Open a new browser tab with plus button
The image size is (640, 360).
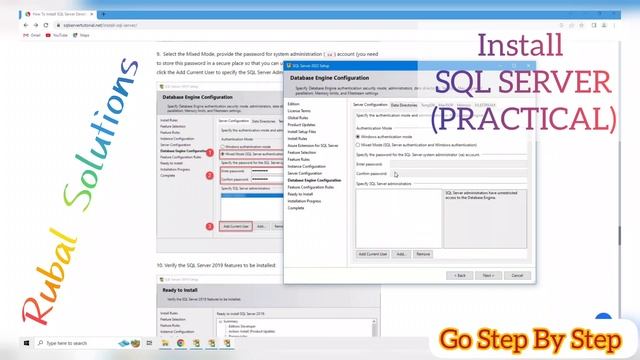point(104,14)
